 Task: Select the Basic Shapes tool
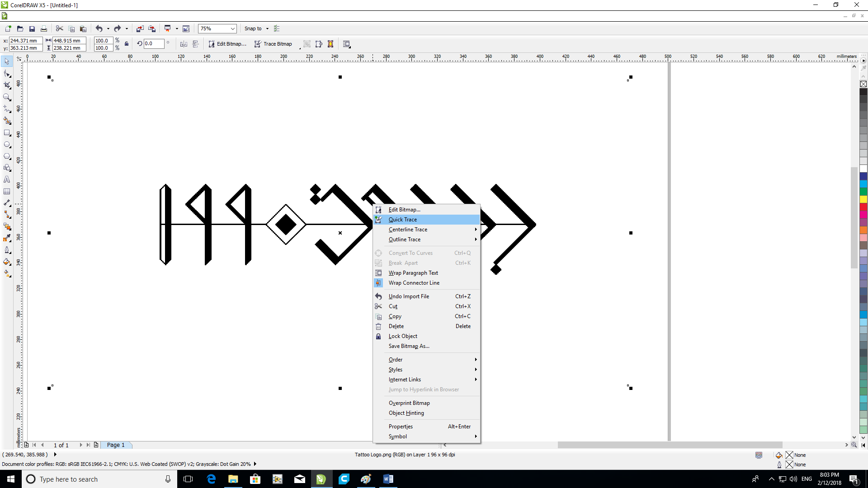(7, 168)
